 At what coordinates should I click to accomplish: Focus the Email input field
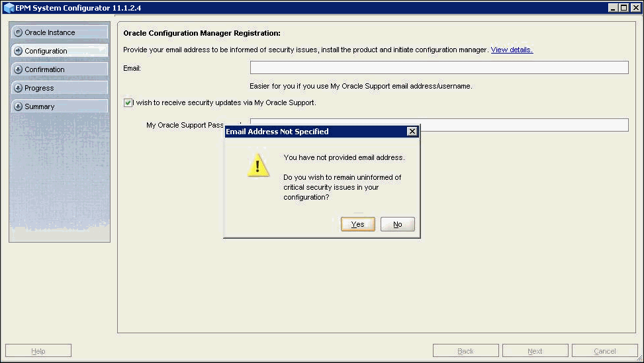(439, 67)
